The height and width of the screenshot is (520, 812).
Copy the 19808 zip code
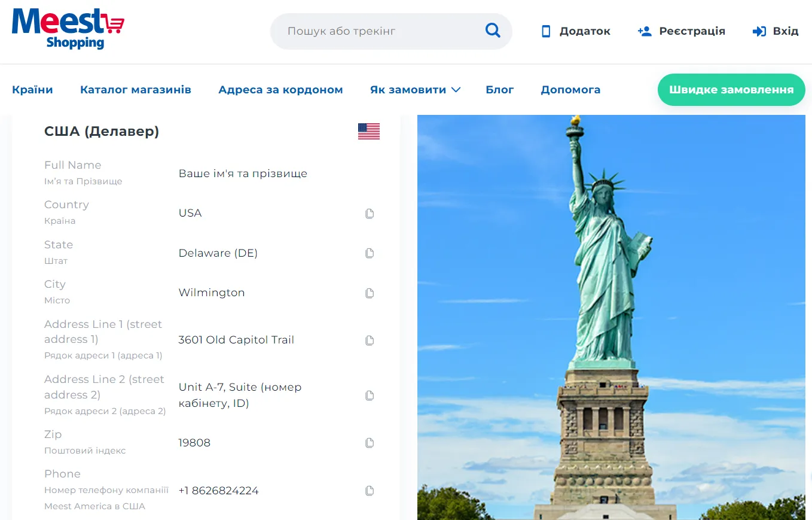coord(370,443)
